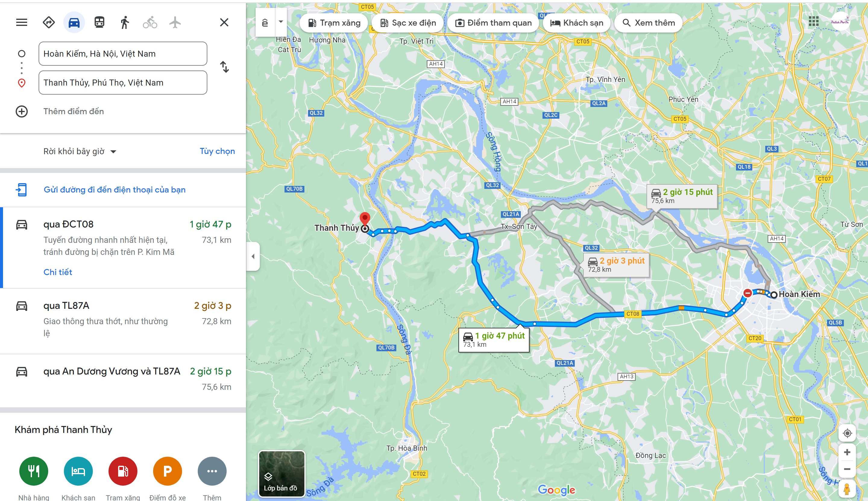The width and height of the screenshot is (868, 501).
Task: Select route via An Dương Vương và TL87A
Action: click(x=123, y=380)
